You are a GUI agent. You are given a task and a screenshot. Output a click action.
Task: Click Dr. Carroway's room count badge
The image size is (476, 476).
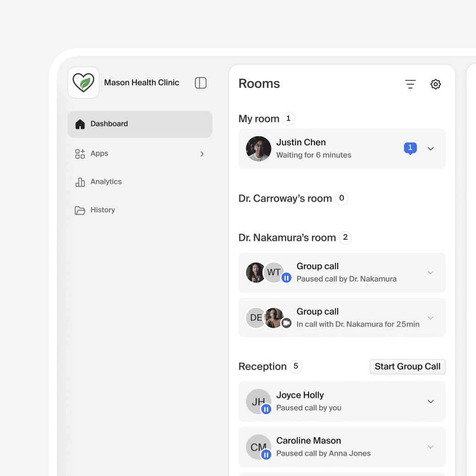(342, 199)
